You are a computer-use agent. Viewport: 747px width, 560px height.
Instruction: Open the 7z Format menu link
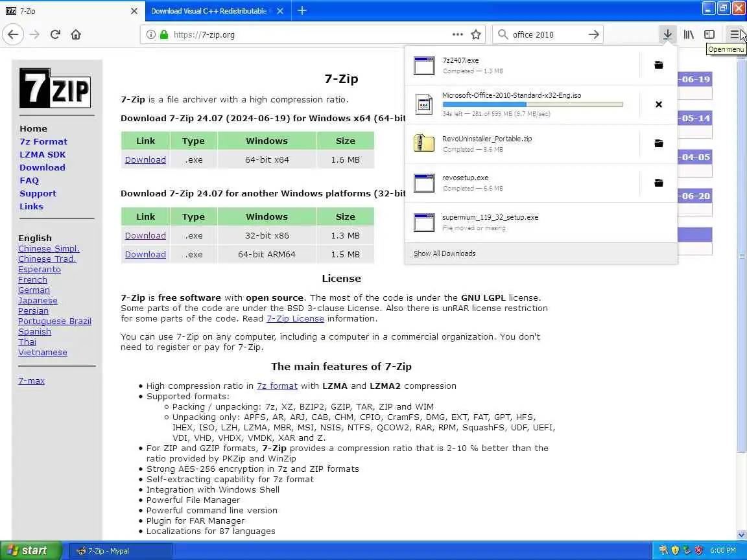(x=43, y=141)
